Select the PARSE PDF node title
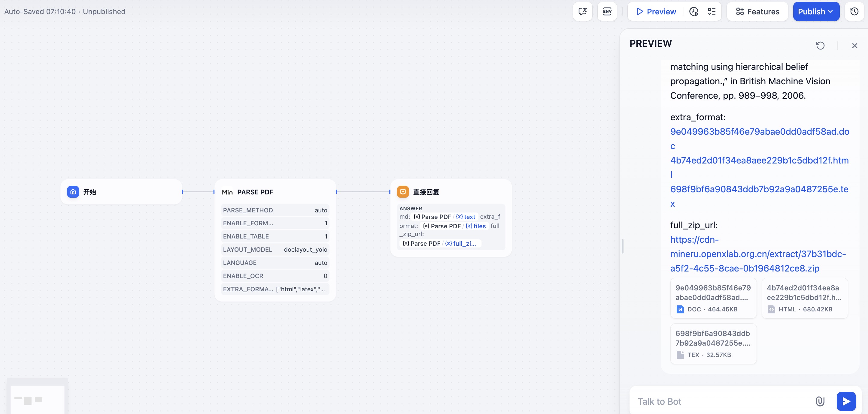Image resolution: width=868 pixels, height=414 pixels. 255,192
